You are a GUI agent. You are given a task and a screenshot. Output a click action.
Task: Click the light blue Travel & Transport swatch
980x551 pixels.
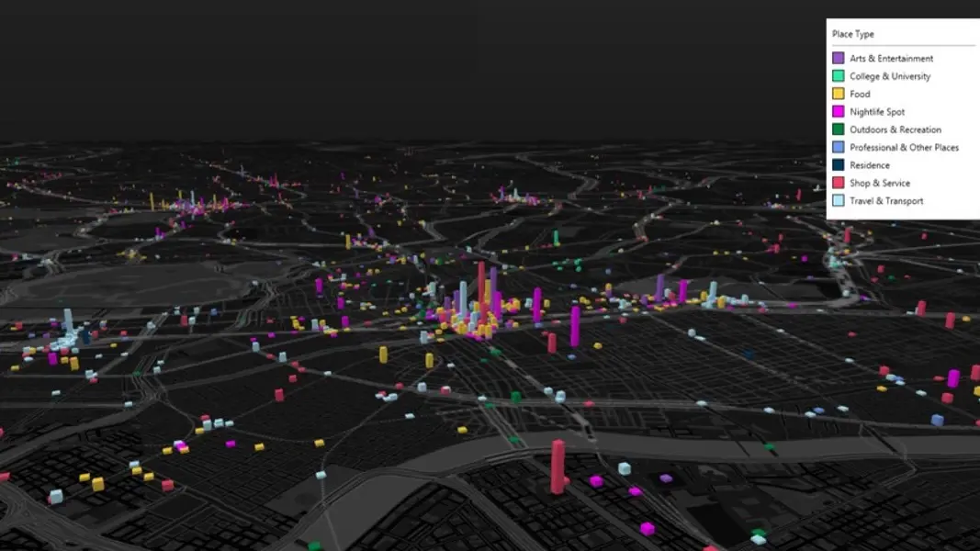click(839, 201)
